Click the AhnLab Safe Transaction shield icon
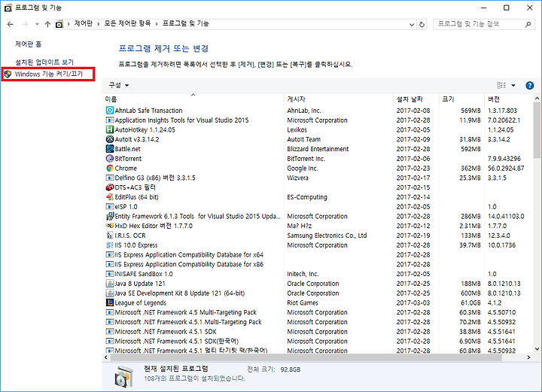542x392 pixels. click(110, 111)
